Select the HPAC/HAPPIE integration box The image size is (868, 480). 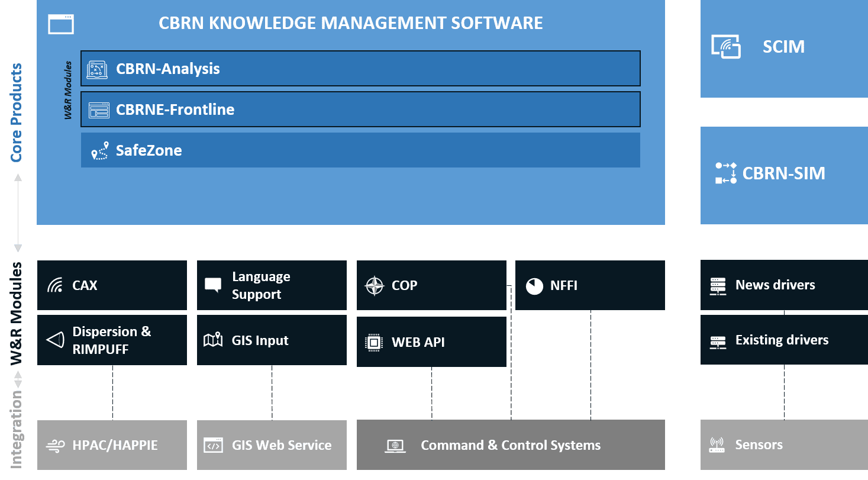click(x=112, y=445)
